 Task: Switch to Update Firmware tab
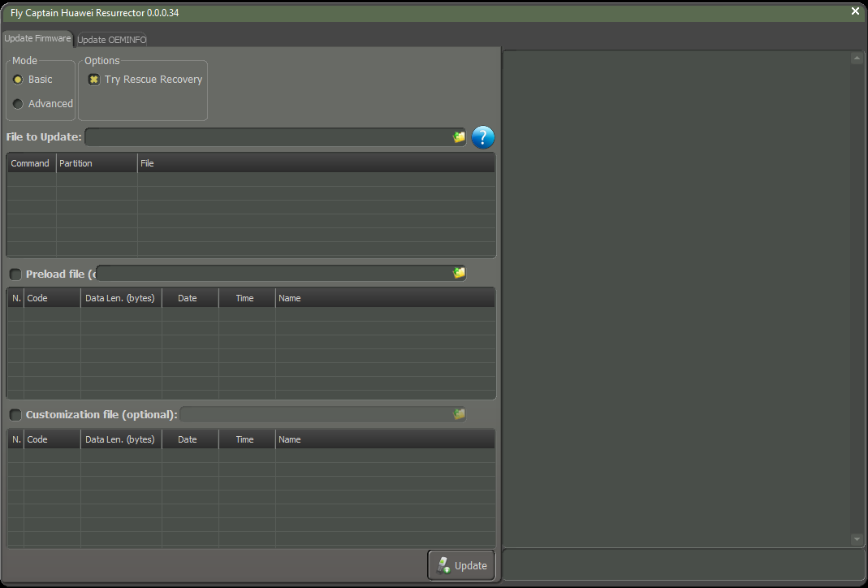[x=37, y=38]
